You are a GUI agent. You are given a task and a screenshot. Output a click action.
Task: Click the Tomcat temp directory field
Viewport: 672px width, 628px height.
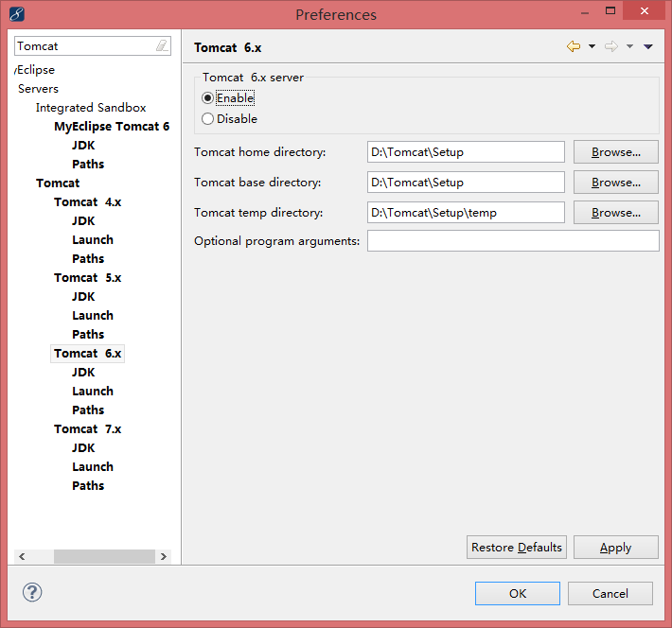click(466, 213)
